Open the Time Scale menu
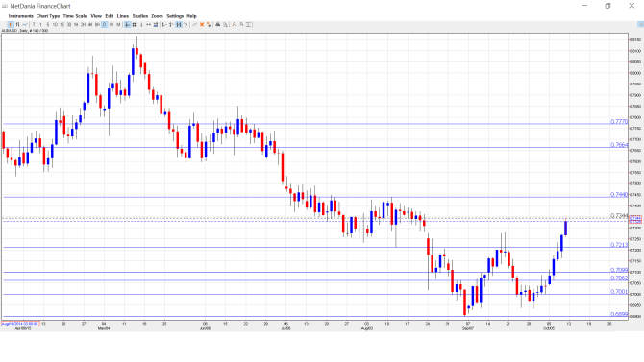Viewport: 644px width, 362px height. tap(75, 16)
